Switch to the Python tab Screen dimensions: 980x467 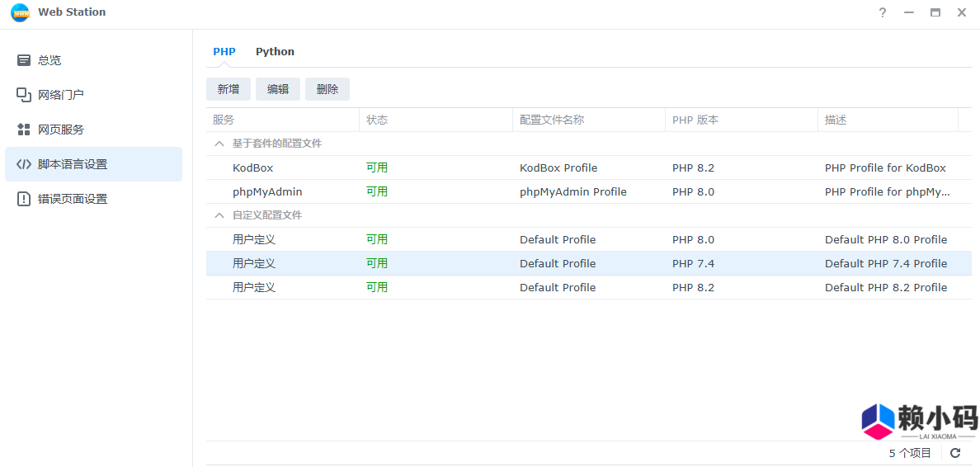[x=275, y=52]
